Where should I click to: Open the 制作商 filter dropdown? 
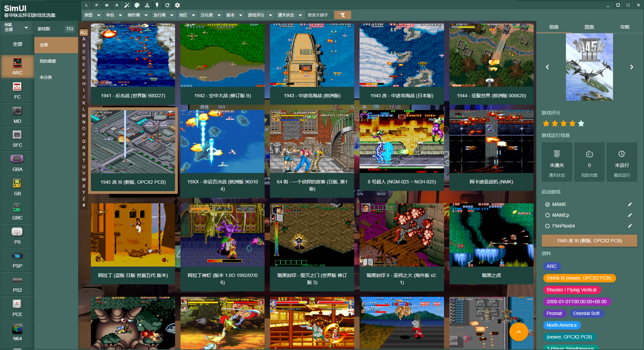tap(137, 15)
